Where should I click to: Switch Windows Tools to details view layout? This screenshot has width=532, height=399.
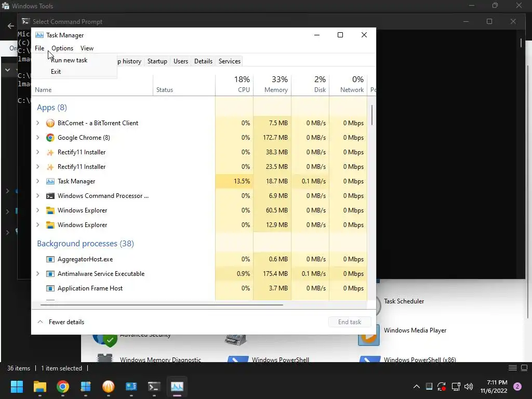[x=513, y=368]
